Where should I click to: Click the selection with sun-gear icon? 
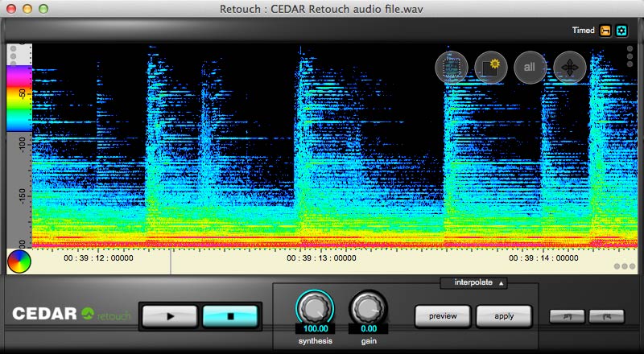pyautogui.click(x=490, y=68)
